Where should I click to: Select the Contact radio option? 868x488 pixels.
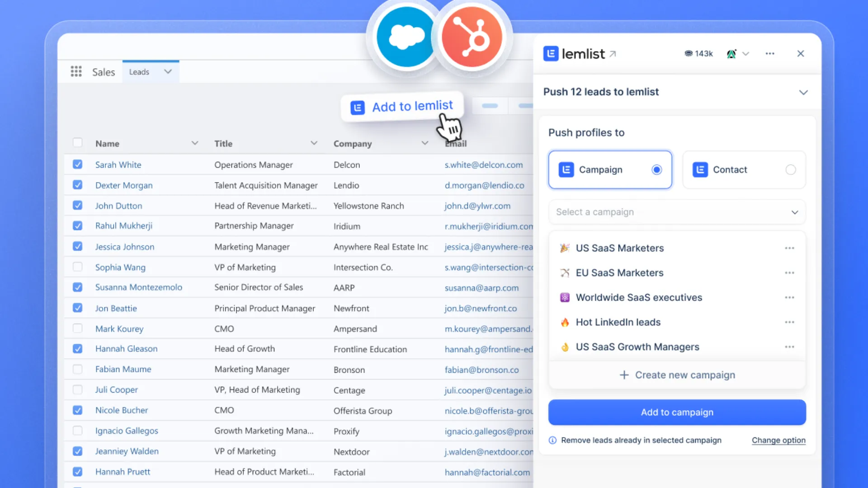coord(791,170)
